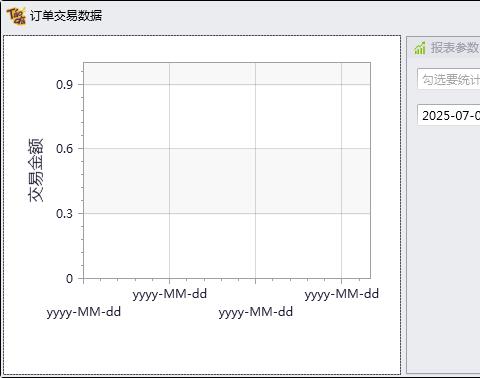Click the 0.9 y-axis label
Image resolution: width=480 pixels, height=378 pixels.
point(64,85)
